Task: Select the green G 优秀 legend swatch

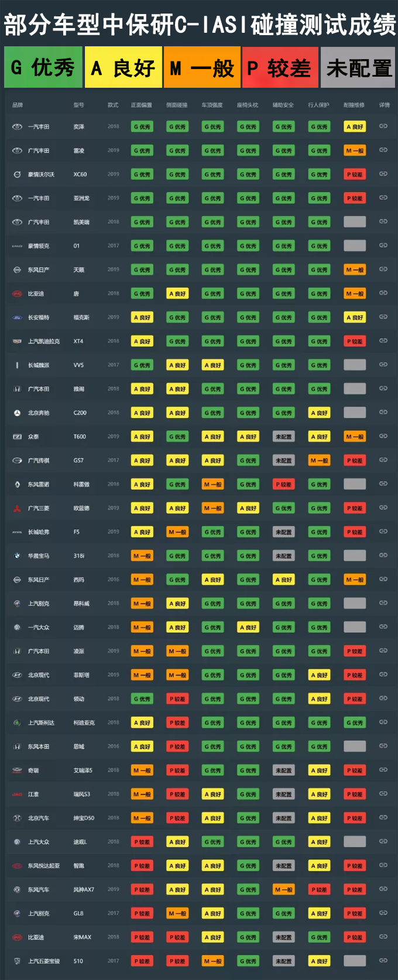Action: pos(43,67)
